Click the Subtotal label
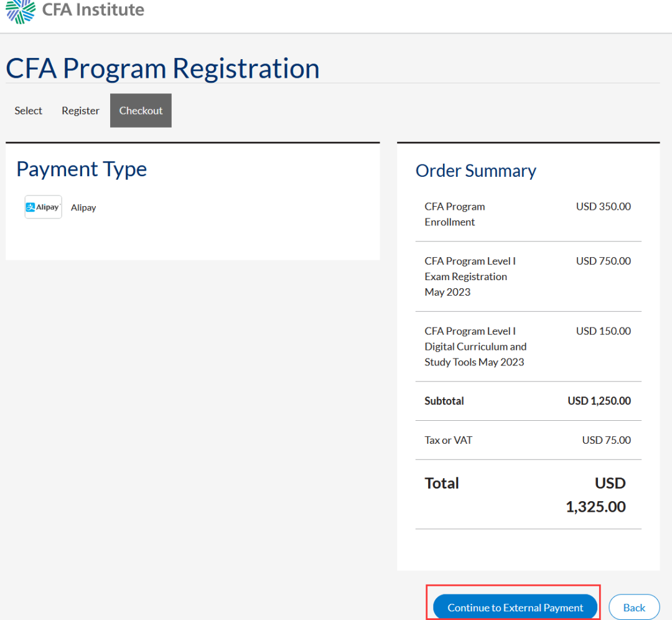The height and width of the screenshot is (620, 672). (444, 401)
